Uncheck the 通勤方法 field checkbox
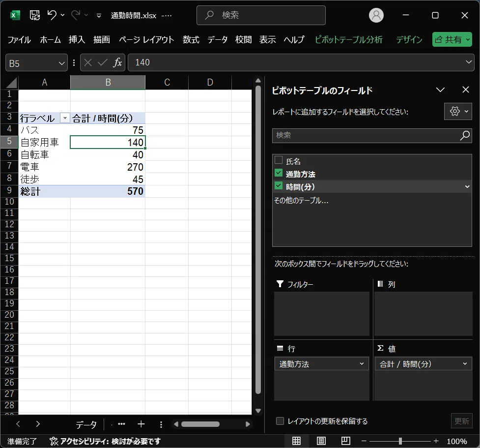The width and height of the screenshot is (480, 448). [x=279, y=173]
